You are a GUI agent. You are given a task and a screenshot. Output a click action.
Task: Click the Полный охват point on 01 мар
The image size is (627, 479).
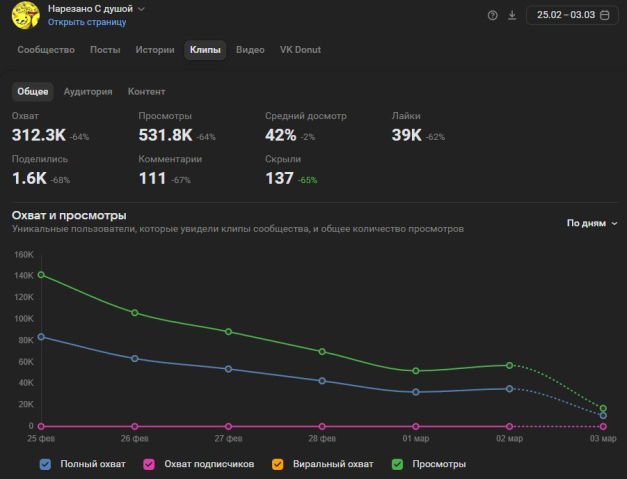click(x=416, y=392)
